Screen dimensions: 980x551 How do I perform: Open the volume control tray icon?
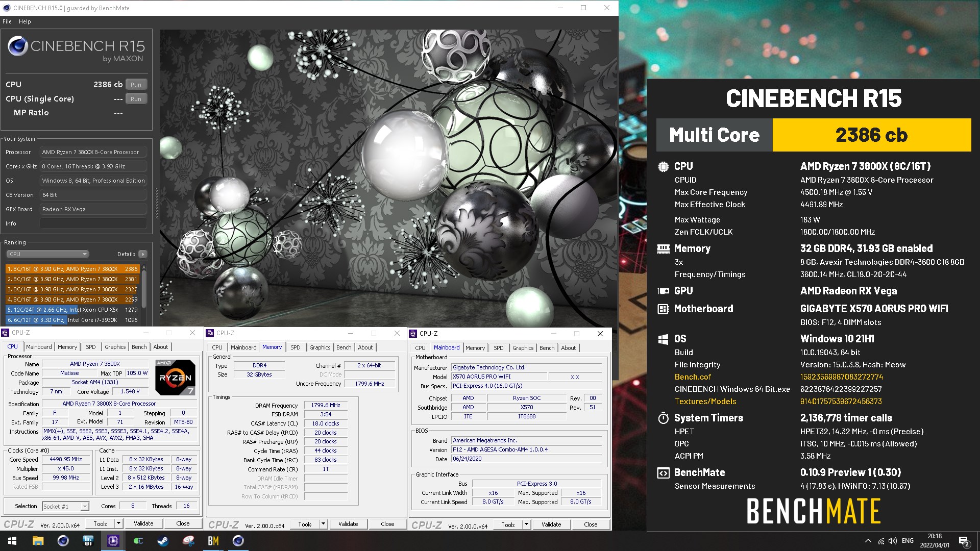tap(893, 541)
